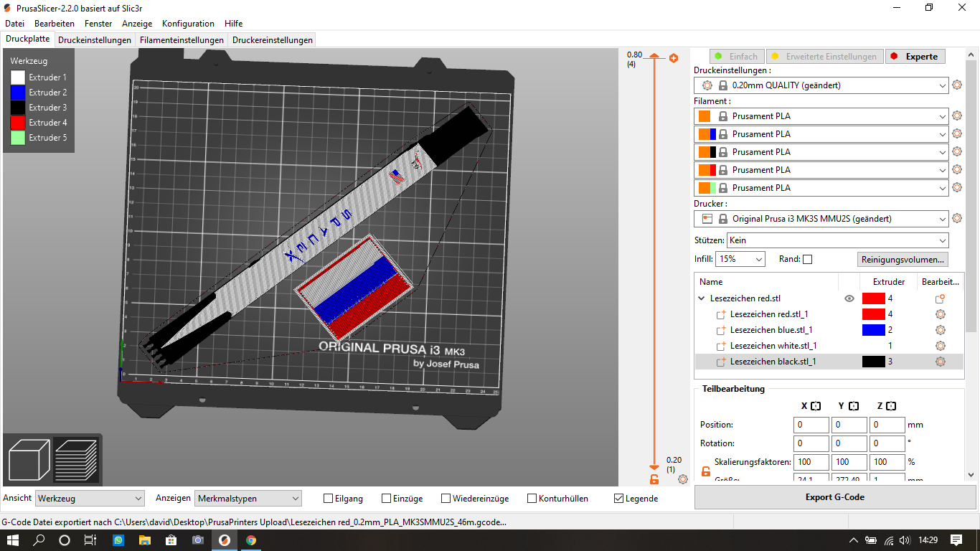The width and height of the screenshot is (980, 551).
Task: Open settings gear for Lesezeichen black.stl_1
Action: pos(940,362)
